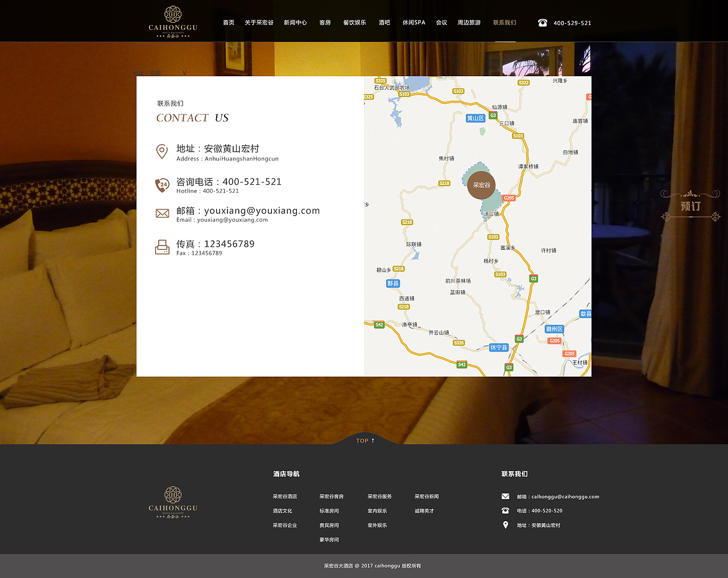Click the location pin icon next to the address
The height and width of the screenshot is (578, 728).
pos(162,151)
